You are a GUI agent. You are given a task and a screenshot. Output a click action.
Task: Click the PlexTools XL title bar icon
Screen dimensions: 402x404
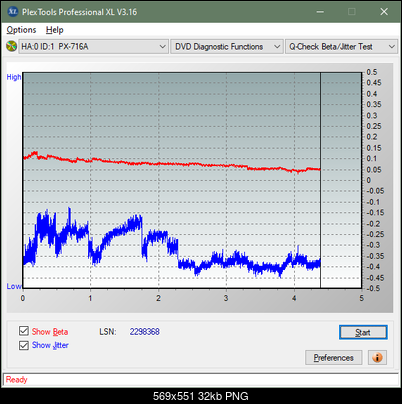13,12
